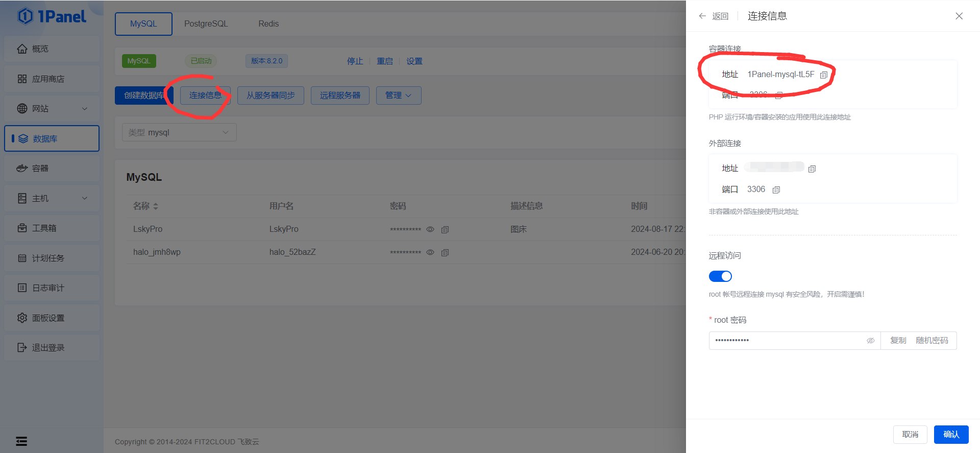The width and height of the screenshot is (980, 453).
Task: Go back using the 返回 arrow
Action: (714, 16)
